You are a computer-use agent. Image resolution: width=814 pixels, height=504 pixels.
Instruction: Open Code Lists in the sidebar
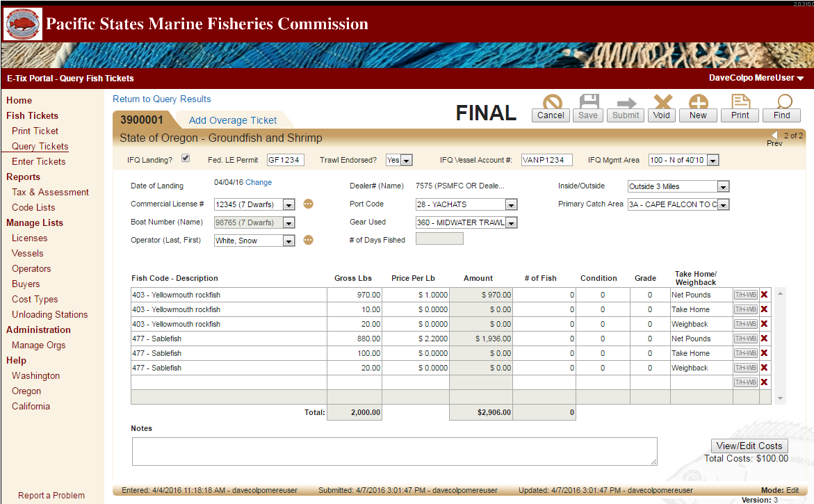(x=33, y=207)
